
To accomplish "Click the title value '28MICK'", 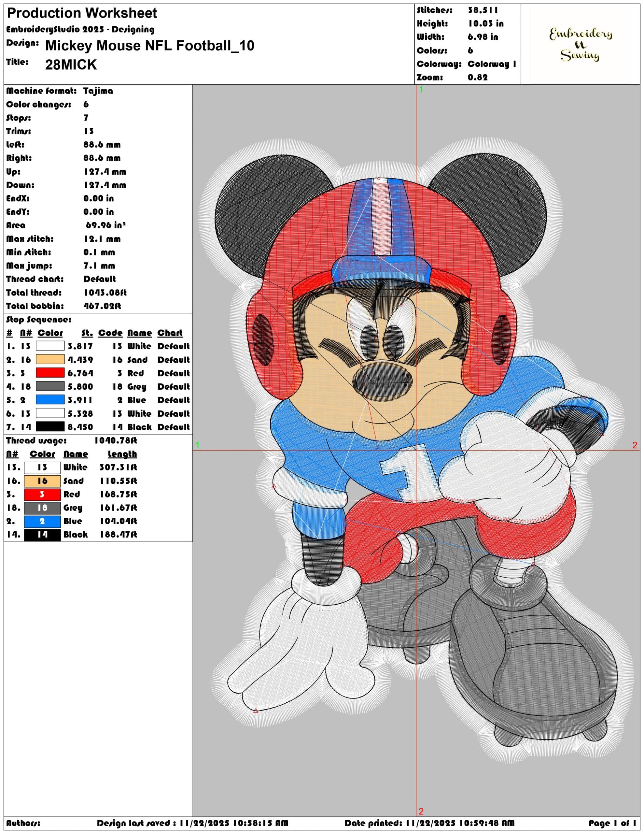I will [x=71, y=65].
